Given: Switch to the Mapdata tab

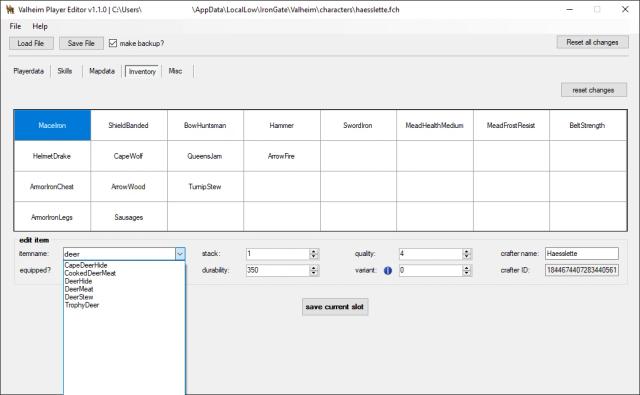Looking at the screenshot, I should 102,71.
